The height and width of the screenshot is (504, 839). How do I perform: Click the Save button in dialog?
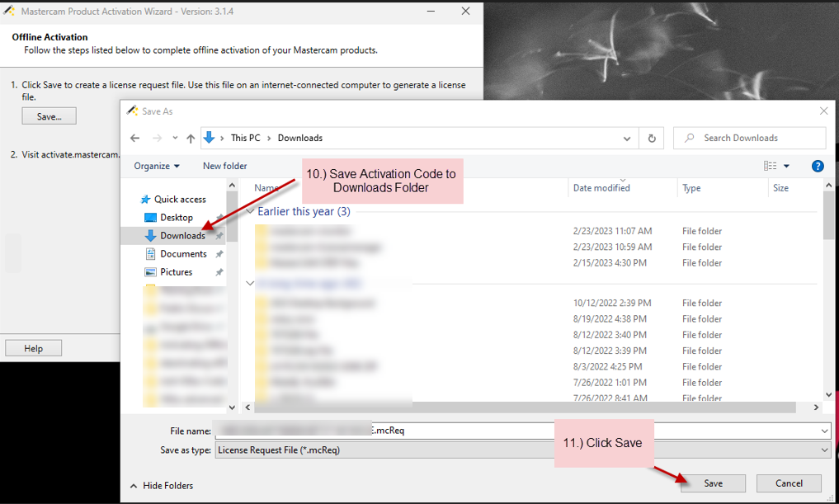pos(713,483)
